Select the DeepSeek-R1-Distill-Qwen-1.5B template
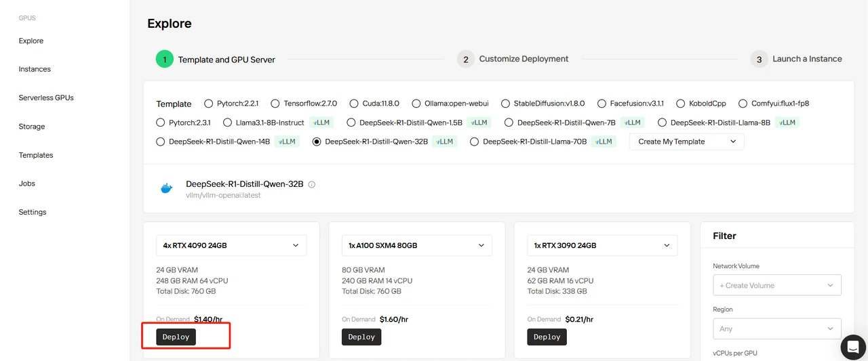 coord(351,123)
